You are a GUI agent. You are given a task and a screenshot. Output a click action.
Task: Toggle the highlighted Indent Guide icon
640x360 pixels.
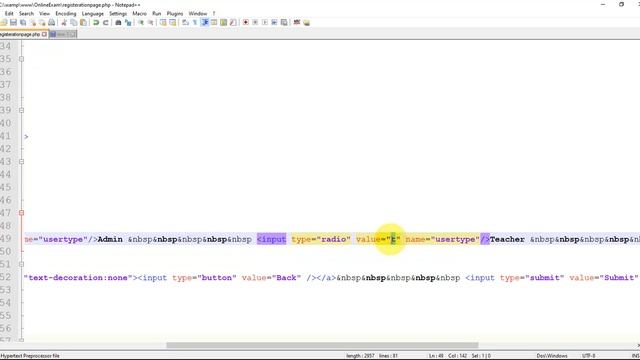tap(205, 22)
